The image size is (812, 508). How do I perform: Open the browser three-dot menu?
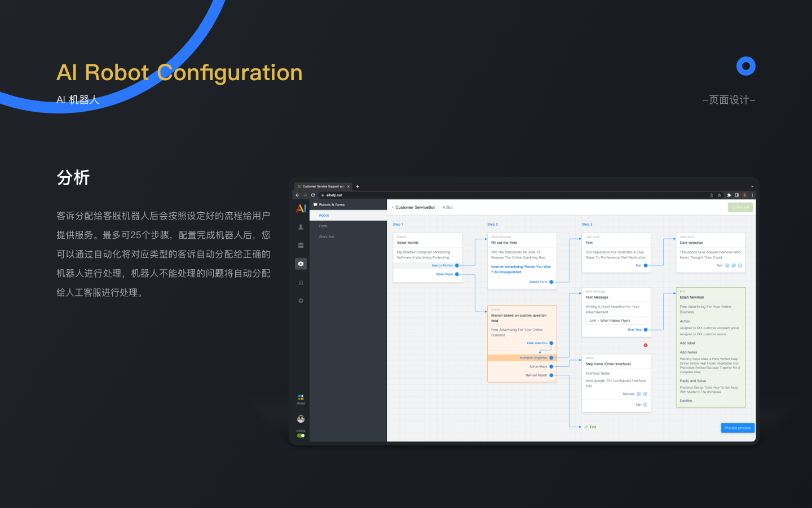752,195
